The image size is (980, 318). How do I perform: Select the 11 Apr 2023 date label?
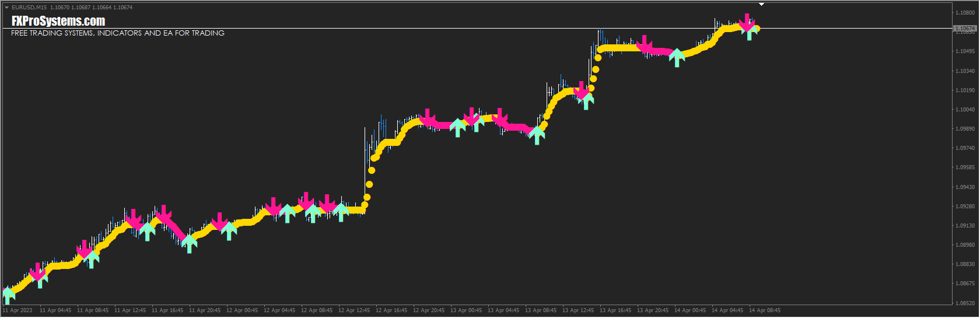[17, 310]
